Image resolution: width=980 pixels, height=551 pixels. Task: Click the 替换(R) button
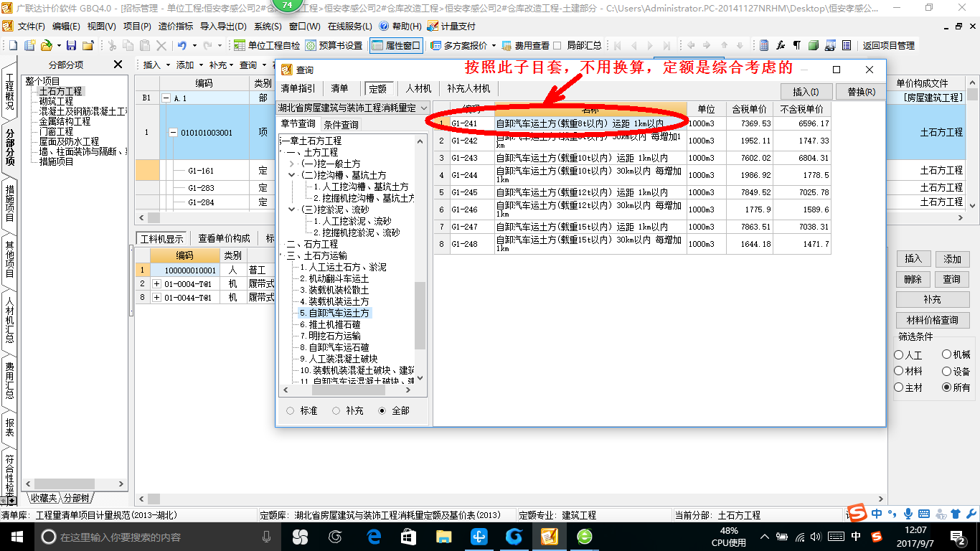coord(861,92)
